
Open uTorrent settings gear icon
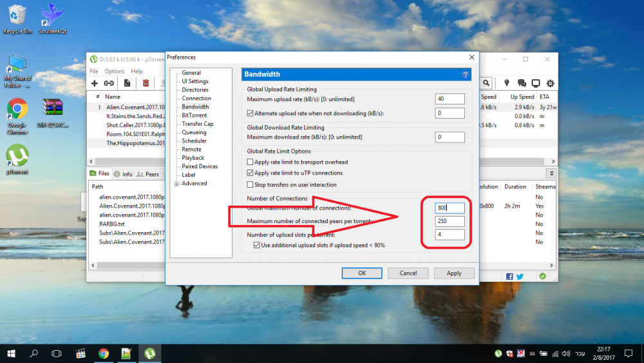pyautogui.click(x=551, y=83)
